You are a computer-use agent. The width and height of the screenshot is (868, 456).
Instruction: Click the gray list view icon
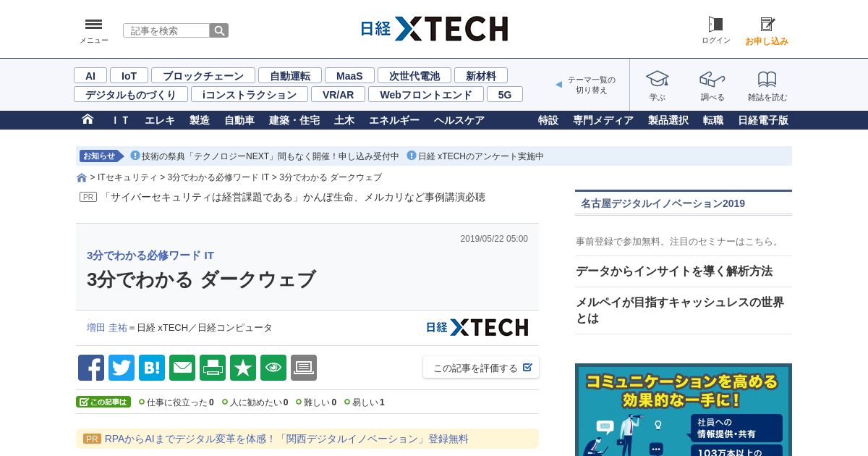tap(304, 368)
